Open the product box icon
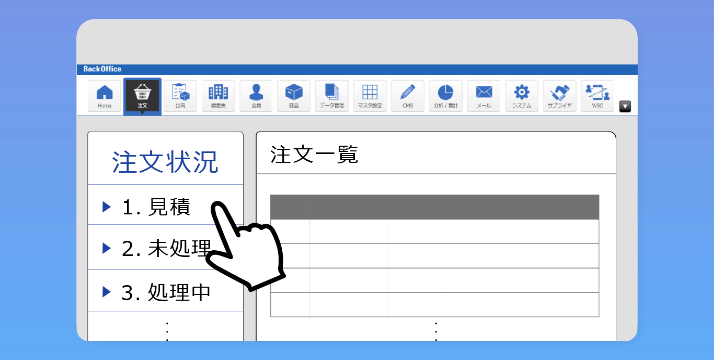Screen dimensions: 714x360 294,96
